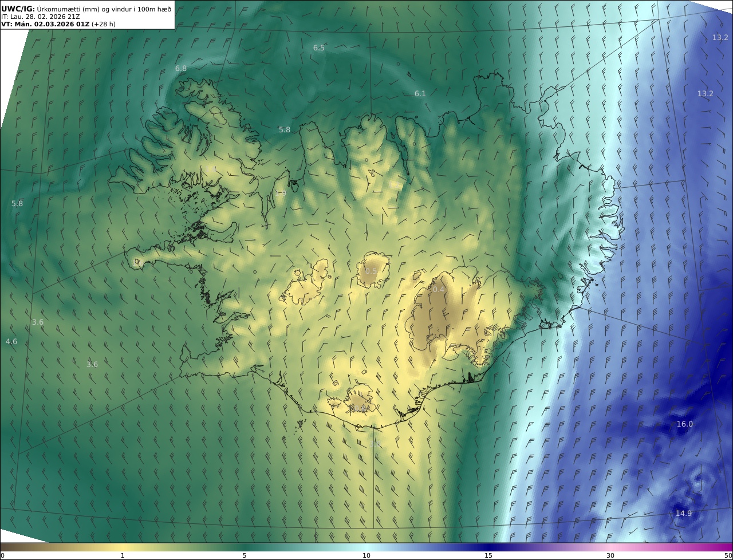The height and width of the screenshot is (560, 733).
Task: Click the colorbar tick label 30
Action: tap(610, 555)
